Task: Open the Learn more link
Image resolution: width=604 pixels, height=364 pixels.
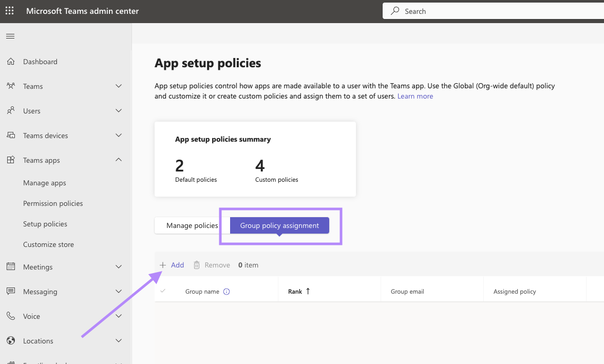Action: coord(415,97)
